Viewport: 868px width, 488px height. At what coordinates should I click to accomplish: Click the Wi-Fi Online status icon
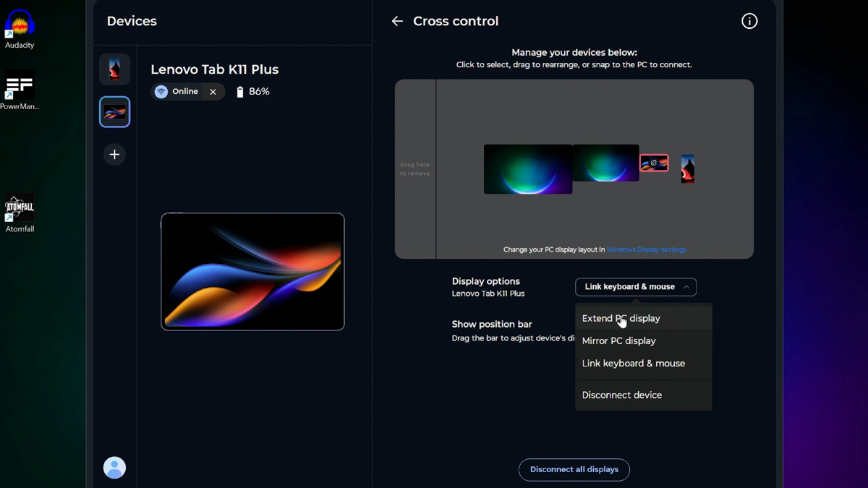pyautogui.click(x=161, y=92)
